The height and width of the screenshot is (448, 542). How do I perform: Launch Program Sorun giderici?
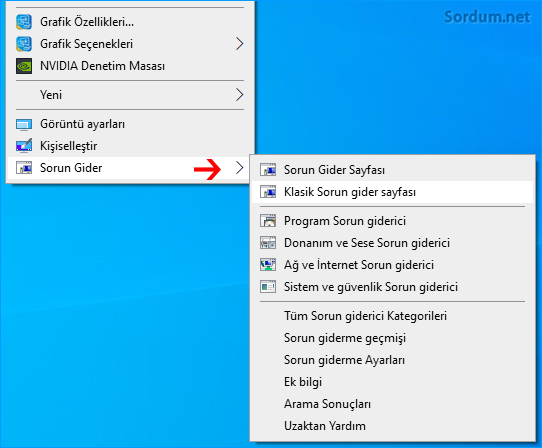[x=392, y=221]
